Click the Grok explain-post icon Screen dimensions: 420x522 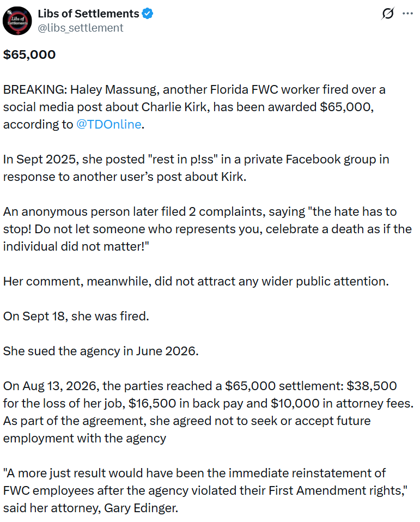(x=388, y=14)
